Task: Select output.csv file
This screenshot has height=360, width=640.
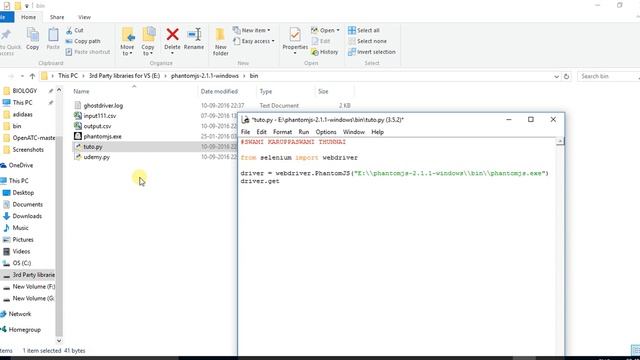Action: click(93, 126)
